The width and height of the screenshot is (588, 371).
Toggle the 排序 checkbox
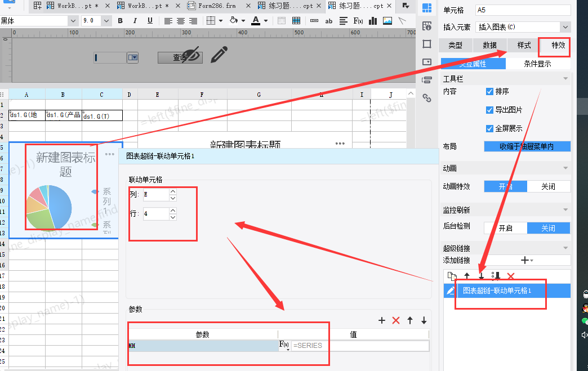[x=489, y=91]
